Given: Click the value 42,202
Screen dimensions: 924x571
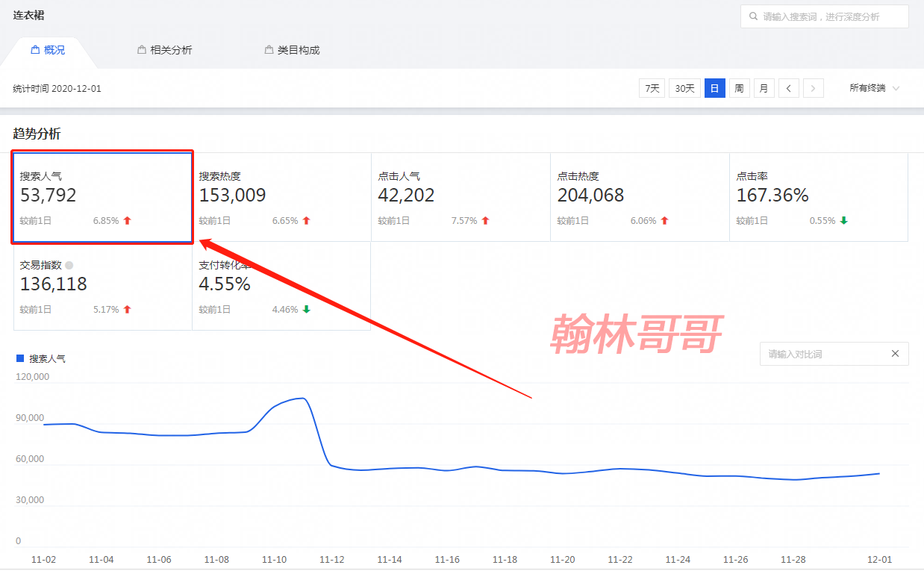Looking at the screenshot, I should pyautogui.click(x=406, y=196).
